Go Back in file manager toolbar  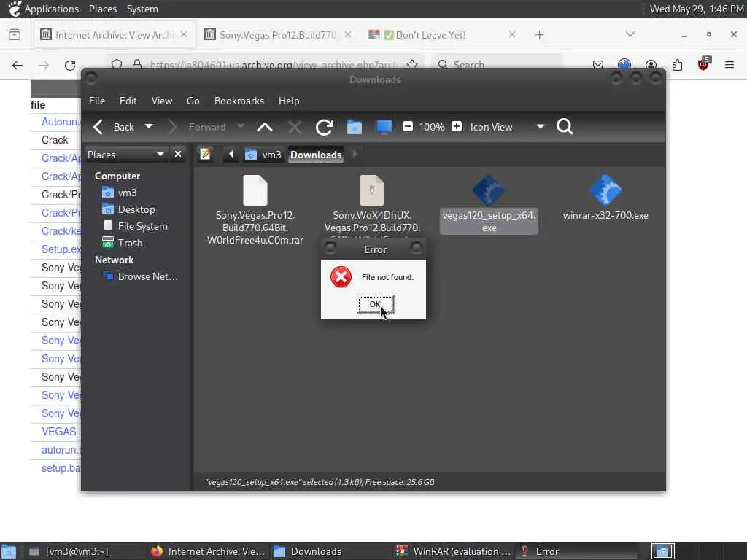115,127
